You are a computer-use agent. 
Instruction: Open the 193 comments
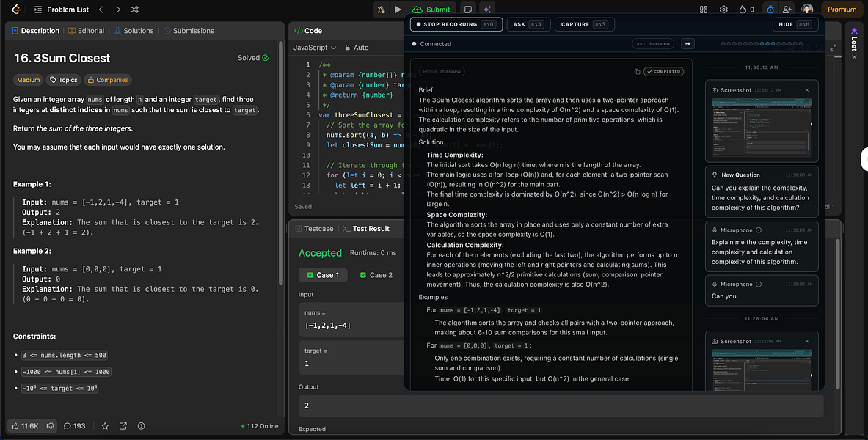coord(75,425)
